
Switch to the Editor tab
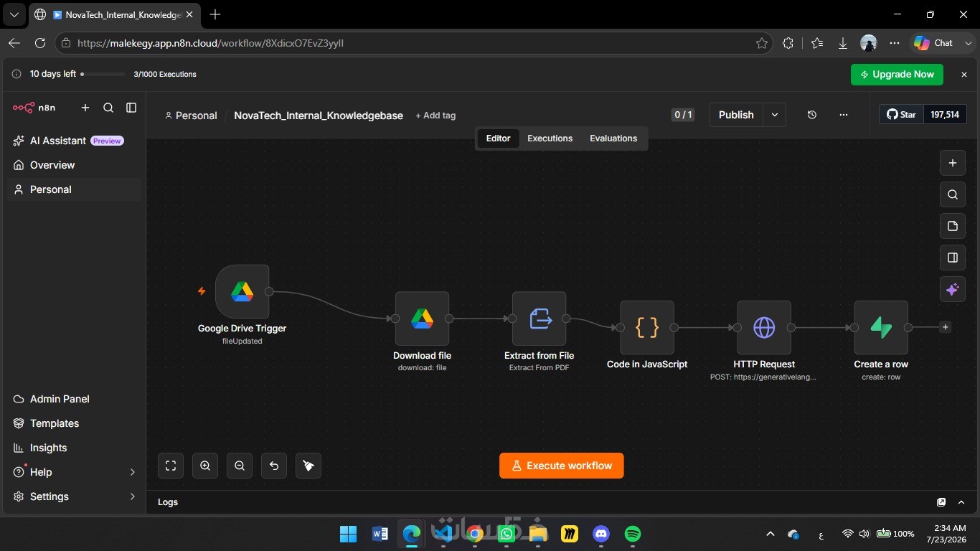coord(498,138)
